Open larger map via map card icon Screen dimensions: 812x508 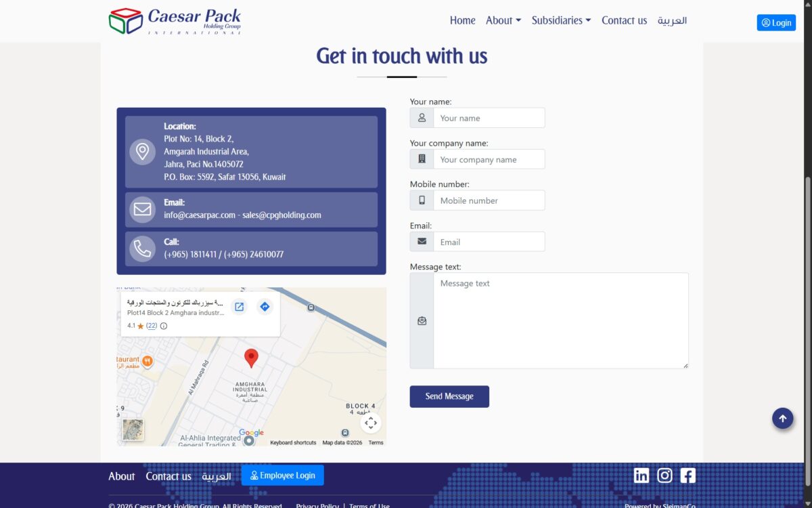pos(239,307)
